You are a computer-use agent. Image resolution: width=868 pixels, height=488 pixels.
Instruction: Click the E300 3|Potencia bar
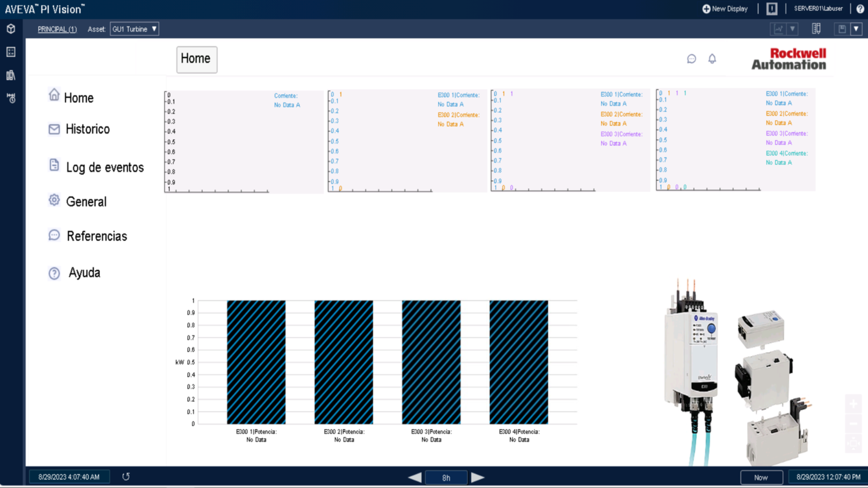point(431,362)
